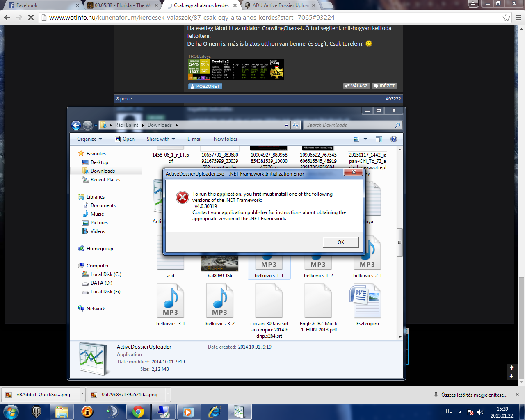
Task: Expand the Share with dropdown
Action: tap(161, 139)
